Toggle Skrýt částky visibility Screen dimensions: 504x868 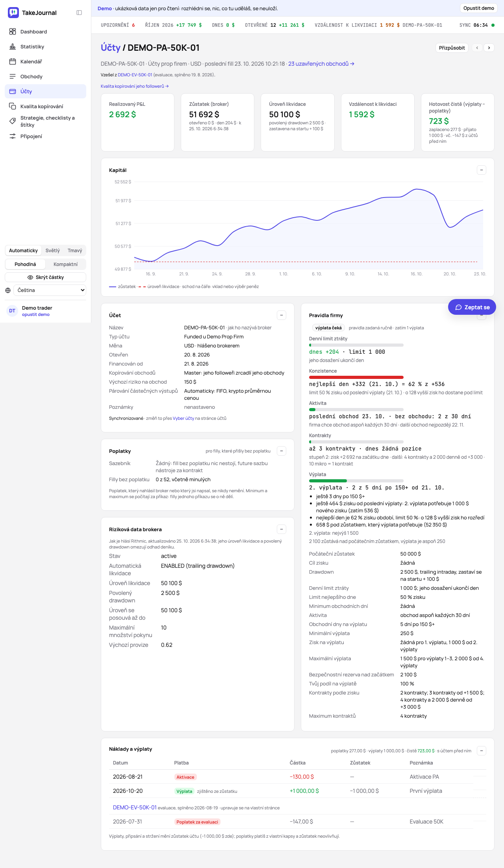click(x=46, y=277)
